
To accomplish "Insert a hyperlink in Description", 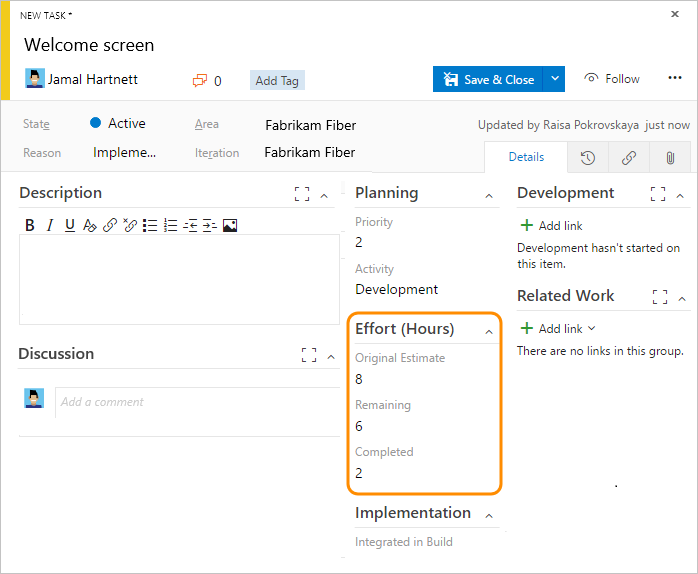I will pos(110,225).
